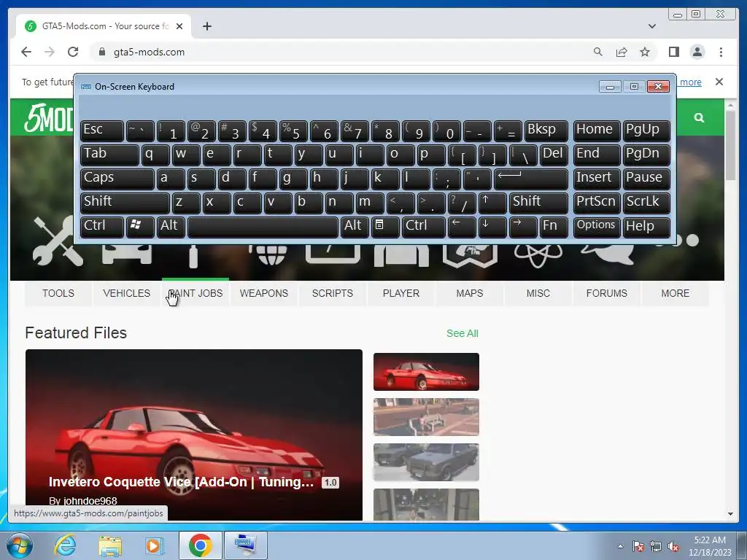This screenshot has height=560, width=747.
Task: Open the Chrome three-dot menu
Action: [x=721, y=52]
